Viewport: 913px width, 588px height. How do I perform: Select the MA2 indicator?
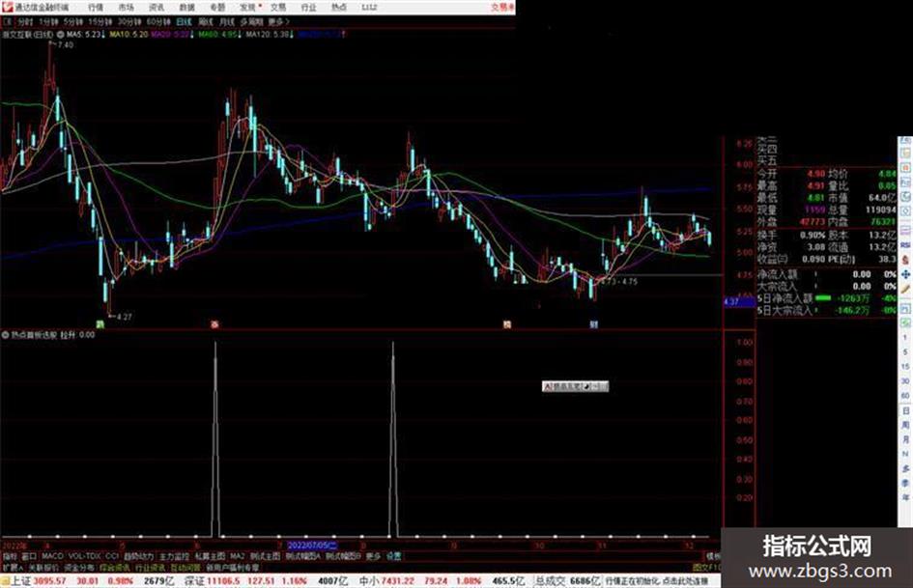237,556
